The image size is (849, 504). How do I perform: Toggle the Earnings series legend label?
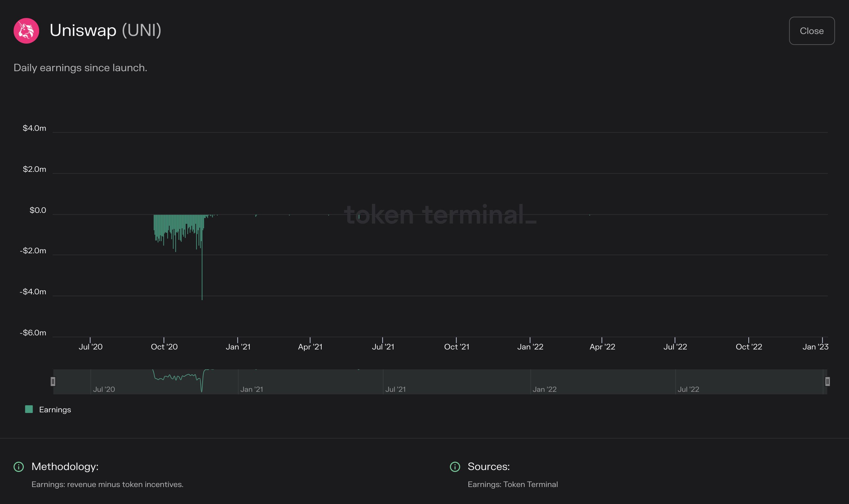tap(55, 410)
